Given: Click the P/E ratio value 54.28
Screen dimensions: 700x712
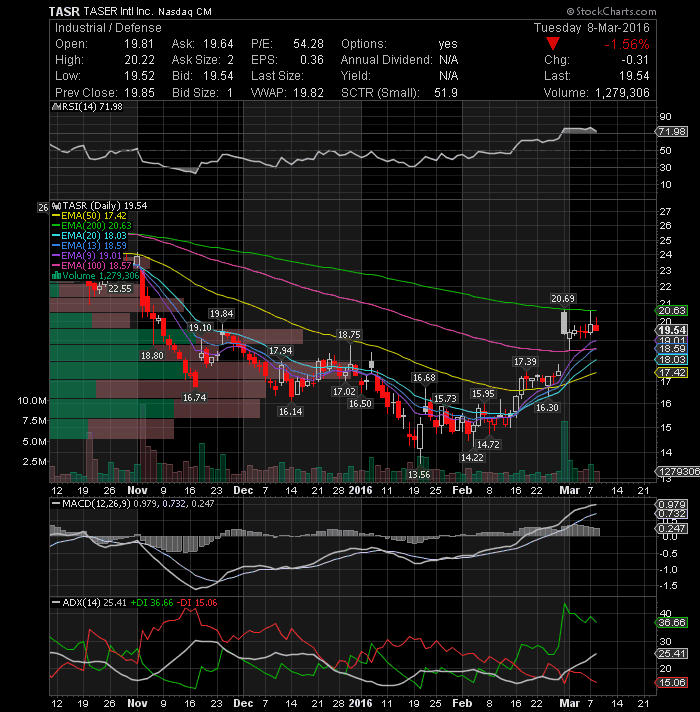Looking at the screenshot, I should [x=308, y=44].
